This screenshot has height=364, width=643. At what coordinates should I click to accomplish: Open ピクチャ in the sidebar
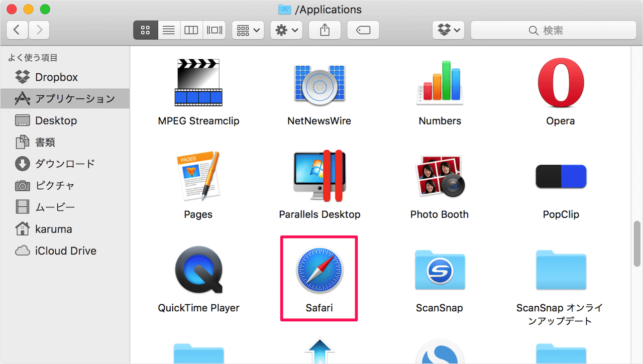click(65, 185)
